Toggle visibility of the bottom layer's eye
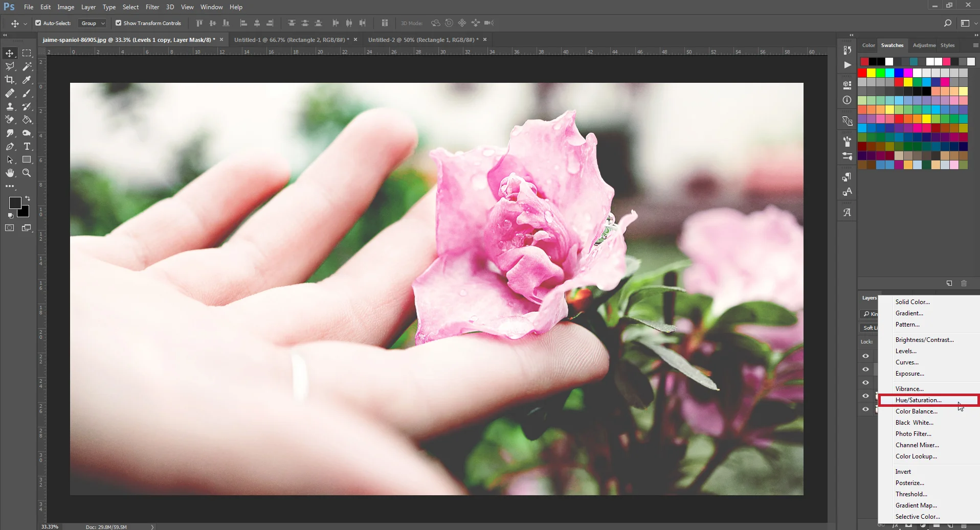Screen dimensions: 980x530 tap(865, 409)
